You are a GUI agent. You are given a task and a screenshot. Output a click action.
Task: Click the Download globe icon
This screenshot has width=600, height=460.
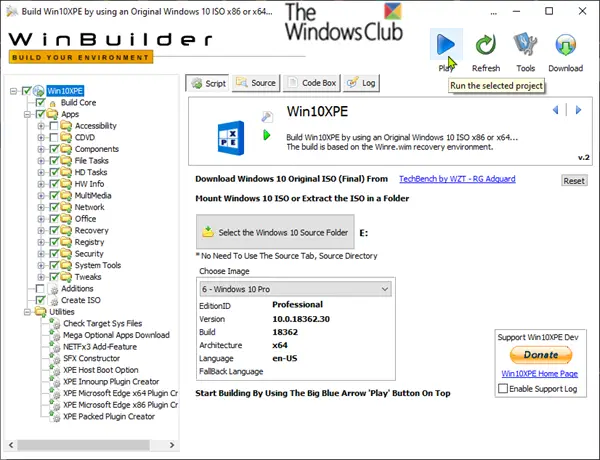[x=566, y=44]
